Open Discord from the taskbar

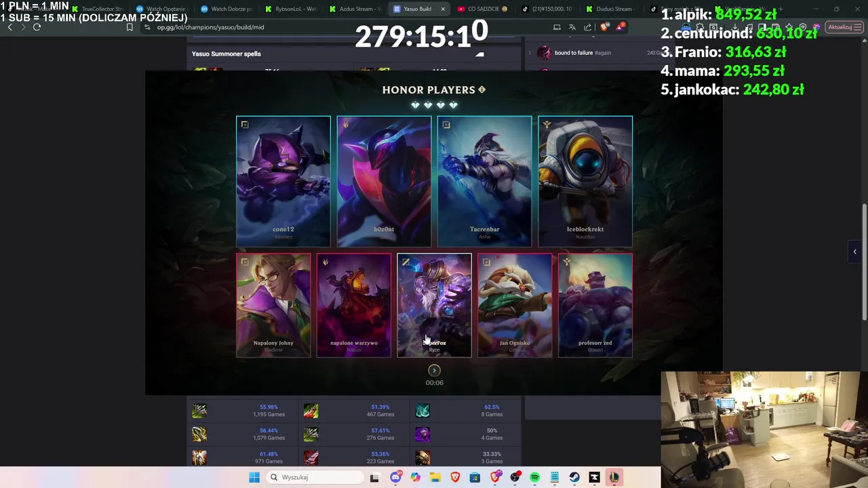click(x=396, y=477)
